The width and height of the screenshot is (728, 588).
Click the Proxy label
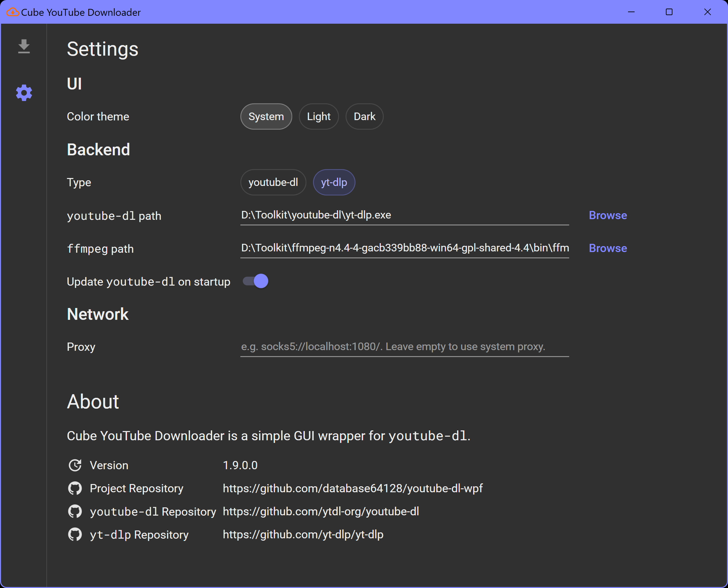point(81,347)
